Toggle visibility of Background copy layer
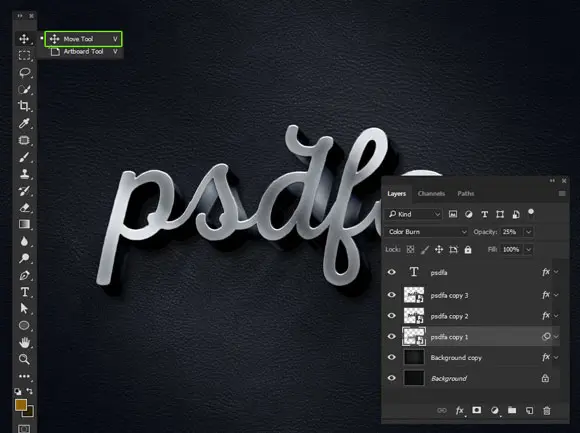The height and width of the screenshot is (433, 580). coord(391,357)
